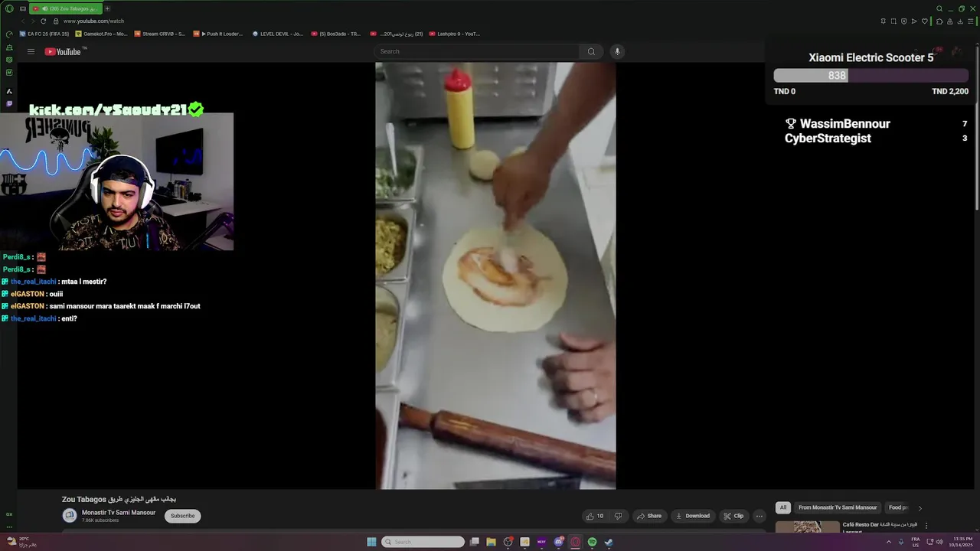Open Monastir Tv Sami Mansour channel name link

click(x=119, y=513)
